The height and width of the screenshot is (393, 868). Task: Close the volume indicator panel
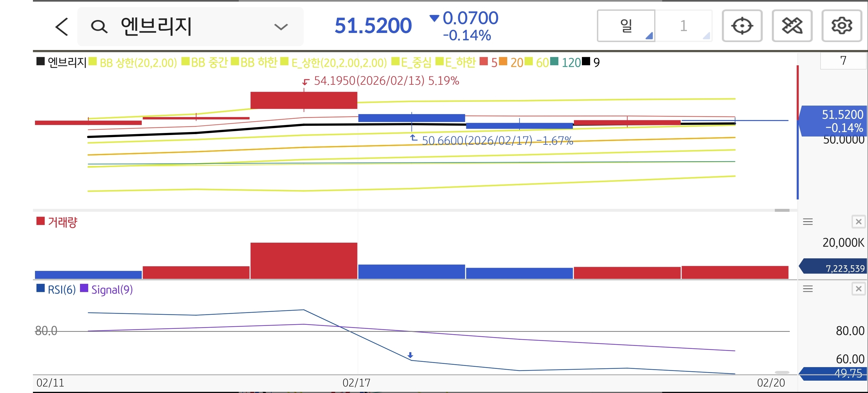tap(858, 222)
